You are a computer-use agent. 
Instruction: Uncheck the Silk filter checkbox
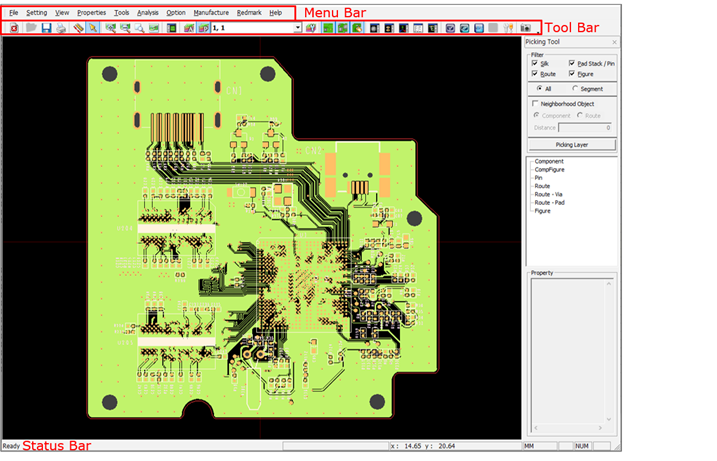(535, 63)
